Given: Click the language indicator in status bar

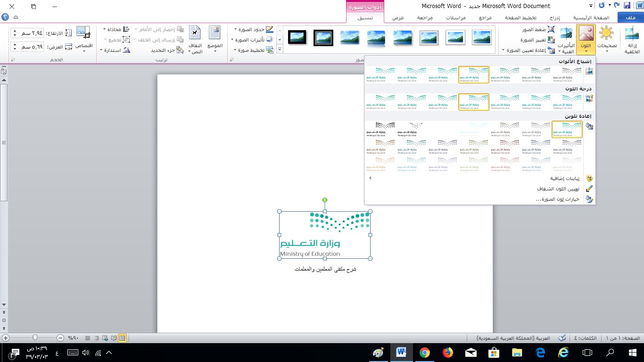Looking at the screenshot, I should point(513,338).
